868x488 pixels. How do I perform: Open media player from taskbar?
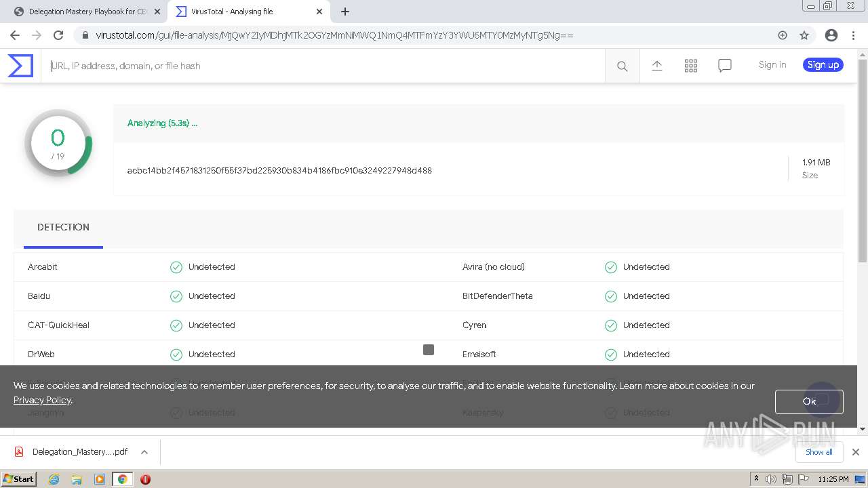point(100,479)
